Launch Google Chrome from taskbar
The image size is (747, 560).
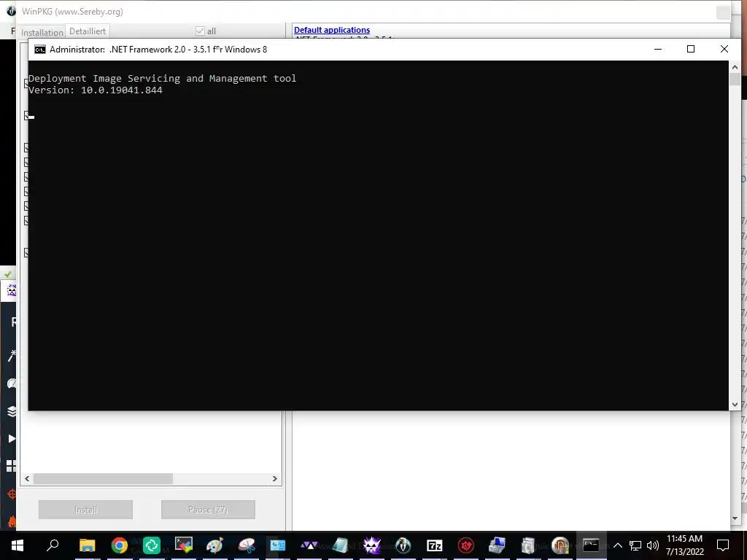coord(119,545)
